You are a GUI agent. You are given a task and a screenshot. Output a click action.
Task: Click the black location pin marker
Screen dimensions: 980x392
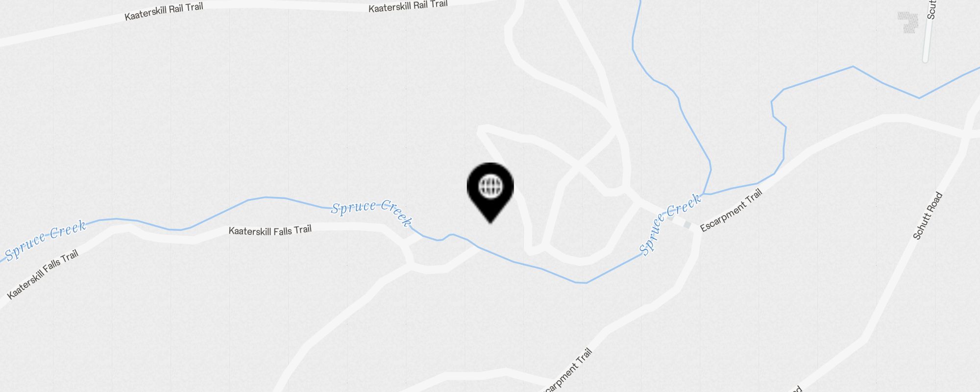click(490, 193)
